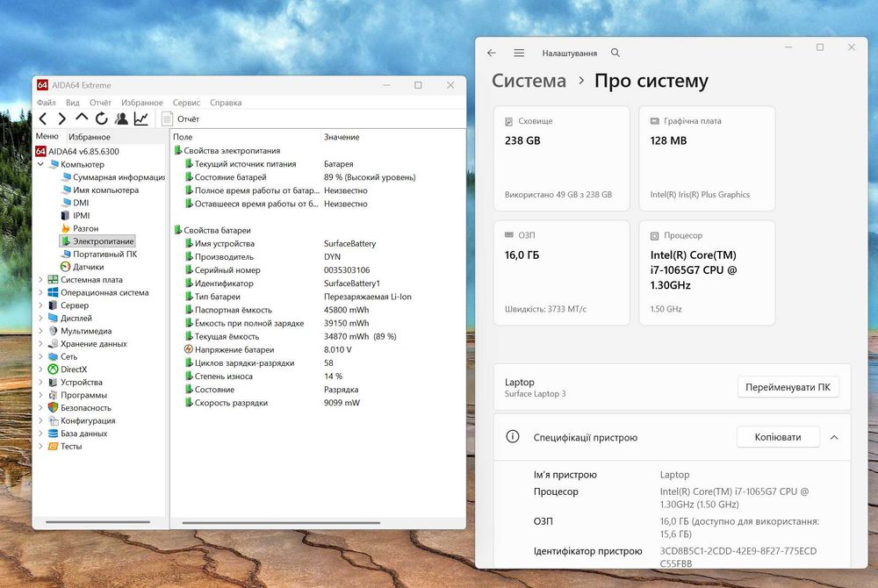Open the Справка menu
The width and height of the screenshot is (878, 588).
tap(226, 103)
